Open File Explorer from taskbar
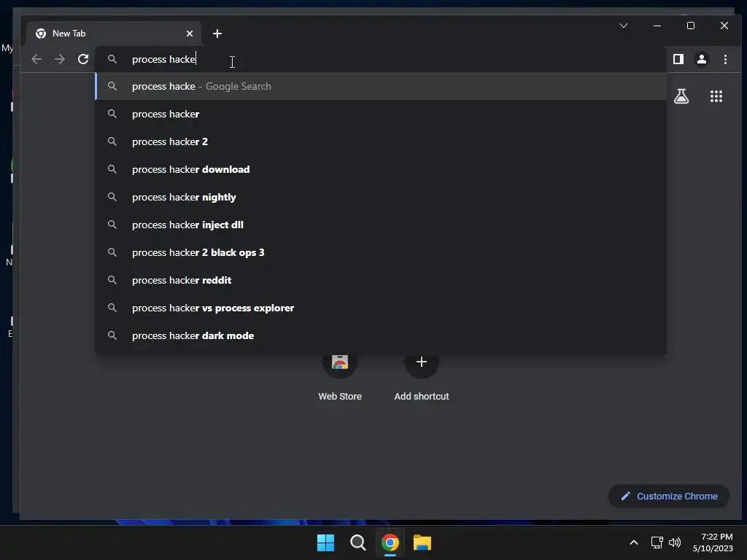The width and height of the screenshot is (747, 560). 422,542
